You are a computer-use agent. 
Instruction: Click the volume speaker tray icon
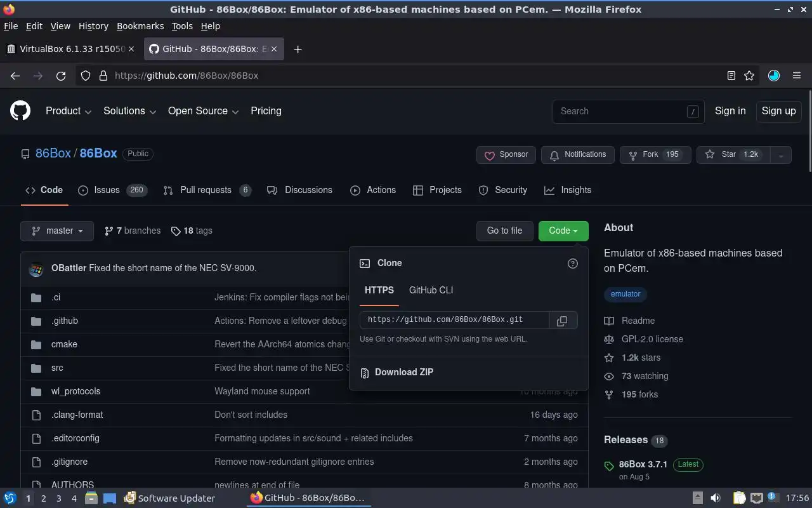point(715,498)
